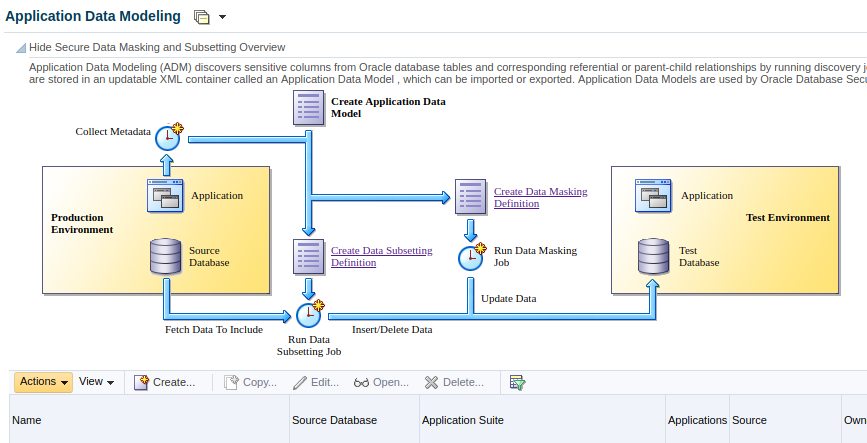Viewport: 867px width, 443px height.
Task: Click the Open... toolbar button
Action: 381,382
